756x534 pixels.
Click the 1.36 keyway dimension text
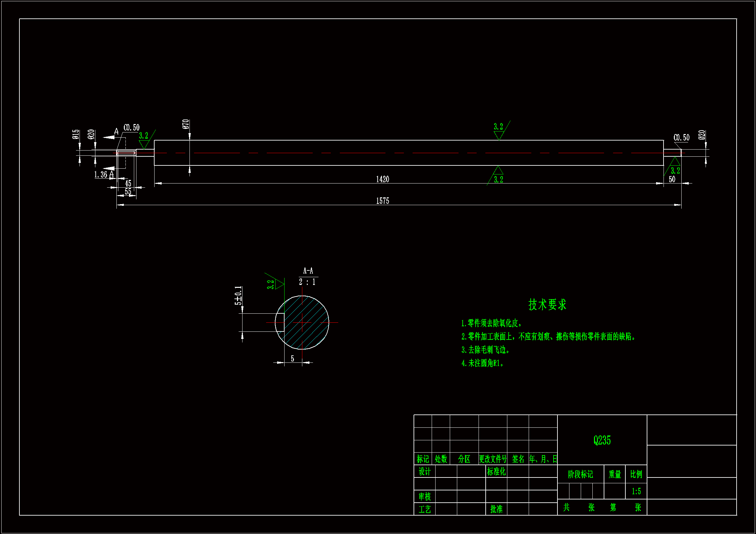click(x=101, y=174)
